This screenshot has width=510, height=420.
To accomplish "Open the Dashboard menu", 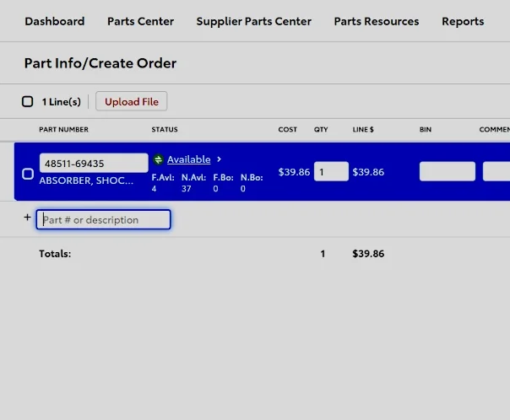I will pyautogui.click(x=54, y=21).
